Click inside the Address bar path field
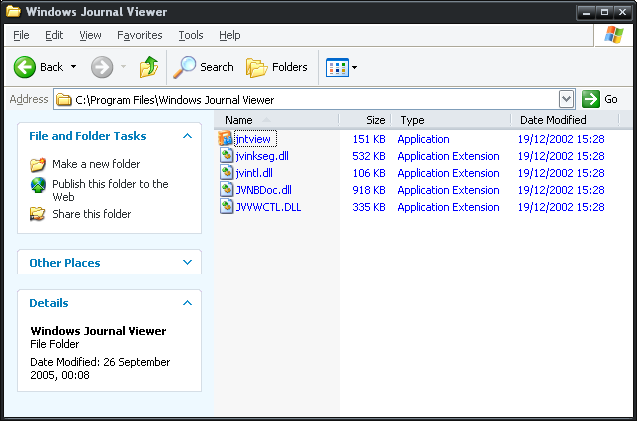637x421 pixels. [x=314, y=100]
